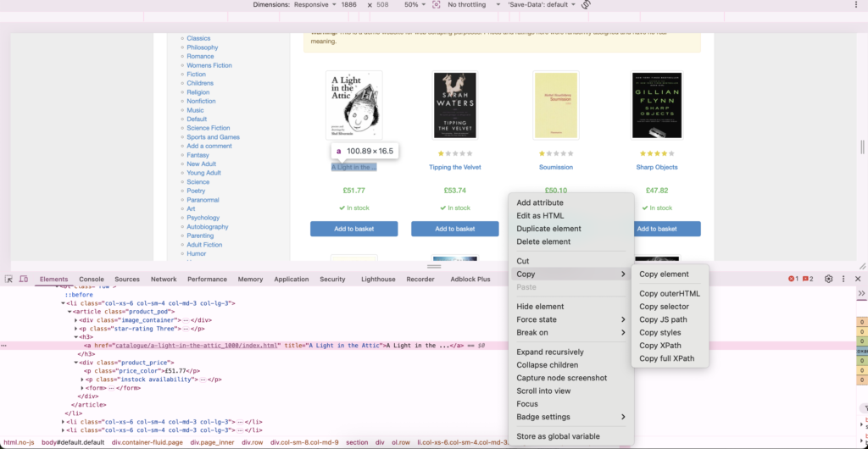Viewport: 868px width, 449px height.
Task: Open the Application tab
Action: pos(292,280)
